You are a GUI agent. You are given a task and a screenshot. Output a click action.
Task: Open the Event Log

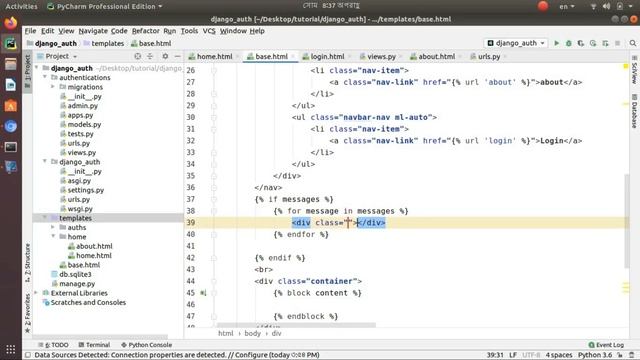[x=606, y=345]
